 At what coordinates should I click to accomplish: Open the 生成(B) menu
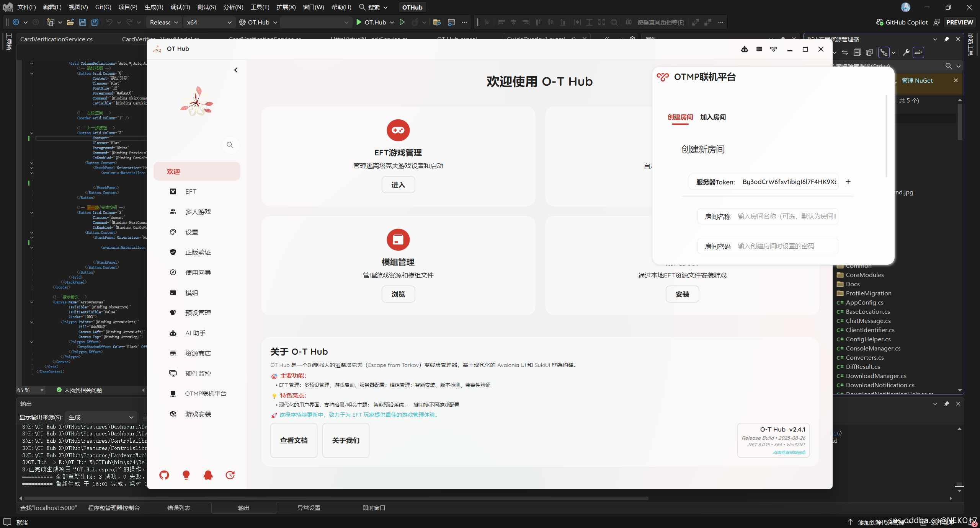point(154,7)
